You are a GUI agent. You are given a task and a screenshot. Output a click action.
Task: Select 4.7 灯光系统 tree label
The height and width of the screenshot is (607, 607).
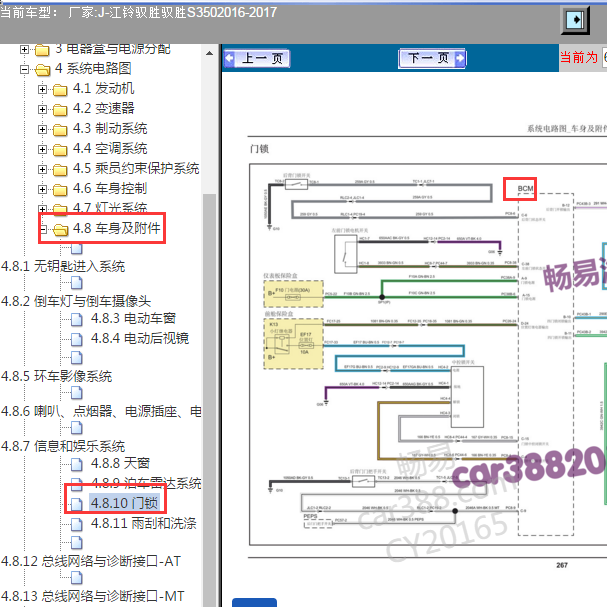pyautogui.click(x=110, y=208)
